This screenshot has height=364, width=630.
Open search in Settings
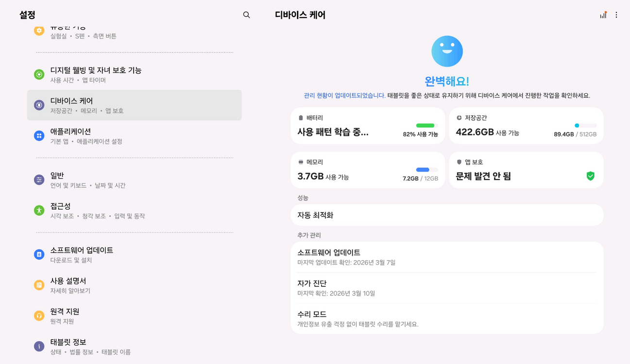pos(246,15)
